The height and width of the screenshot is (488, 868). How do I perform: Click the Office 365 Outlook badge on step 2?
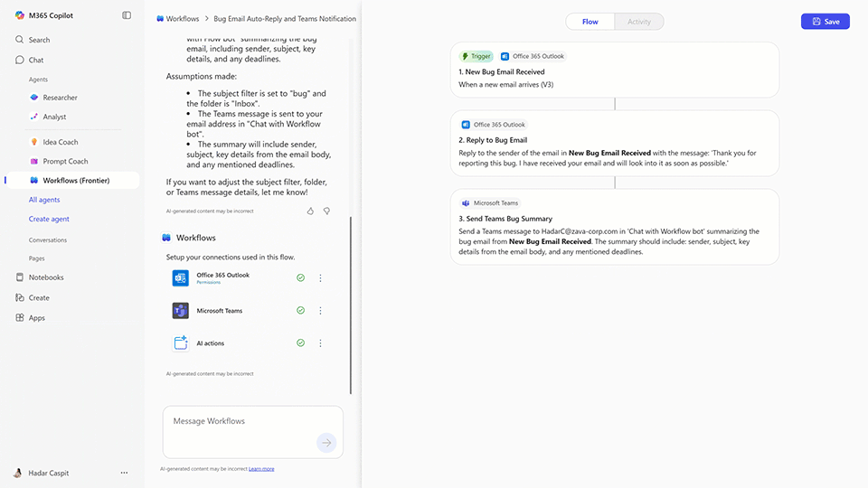coord(494,125)
